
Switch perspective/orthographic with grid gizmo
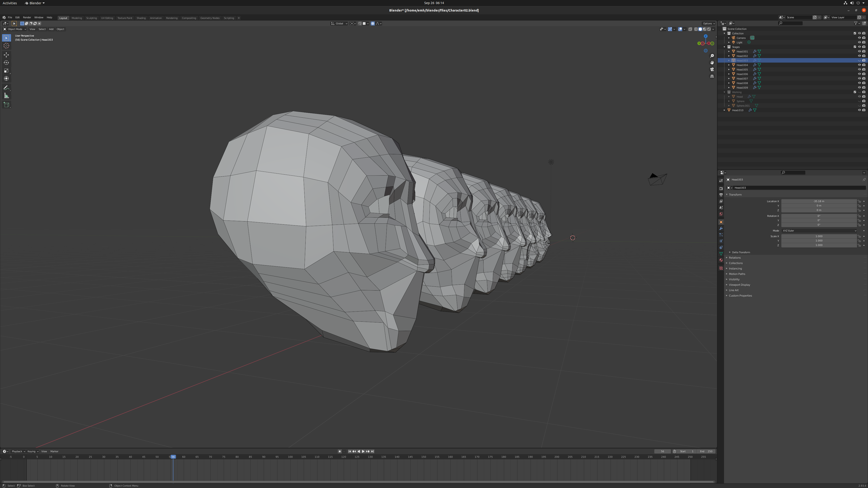pyautogui.click(x=712, y=76)
